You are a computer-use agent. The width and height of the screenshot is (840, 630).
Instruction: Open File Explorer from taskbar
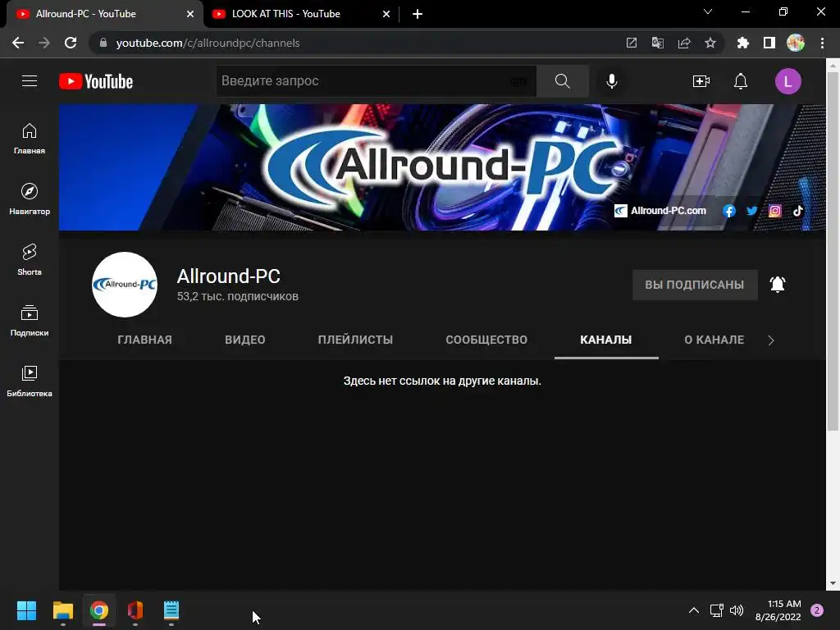(62, 610)
